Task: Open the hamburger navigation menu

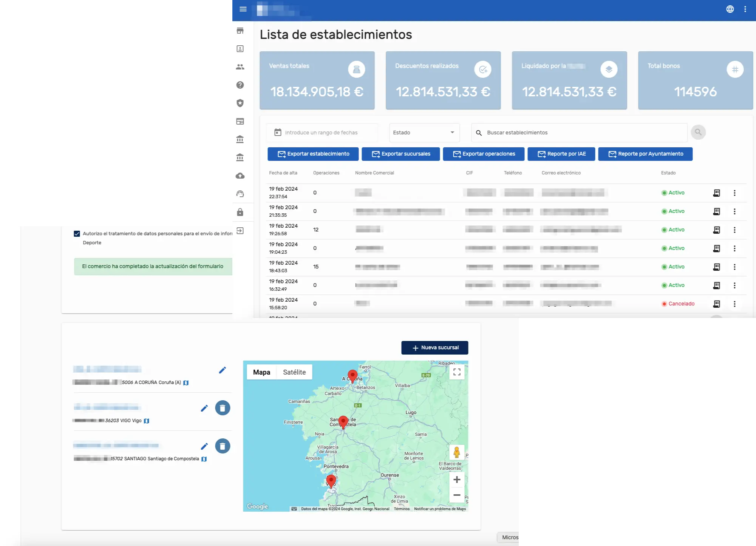Action: 243,9
